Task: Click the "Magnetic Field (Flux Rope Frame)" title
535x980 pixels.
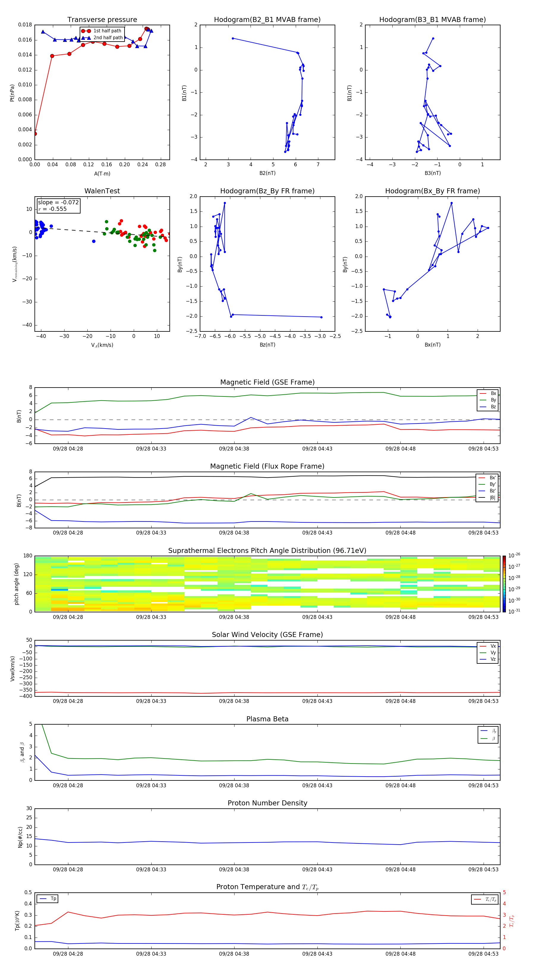Action: (x=267, y=467)
